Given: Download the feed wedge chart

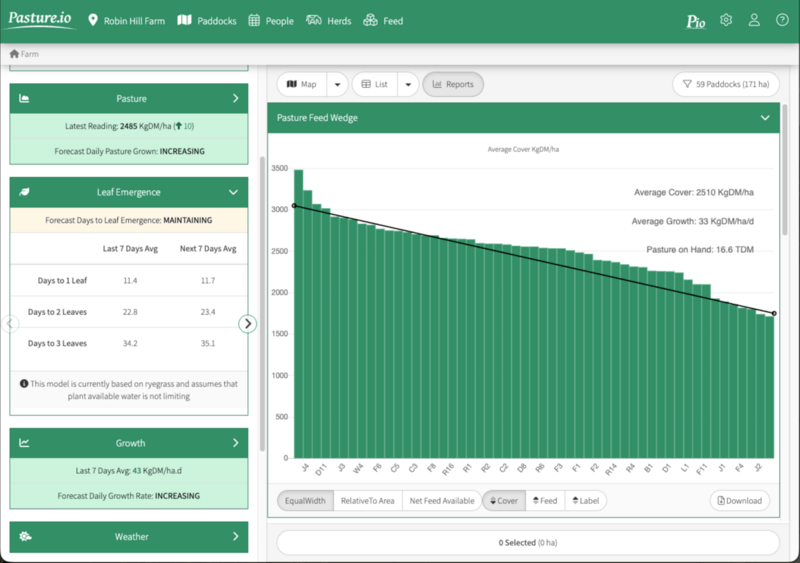Looking at the screenshot, I should pyautogui.click(x=740, y=501).
